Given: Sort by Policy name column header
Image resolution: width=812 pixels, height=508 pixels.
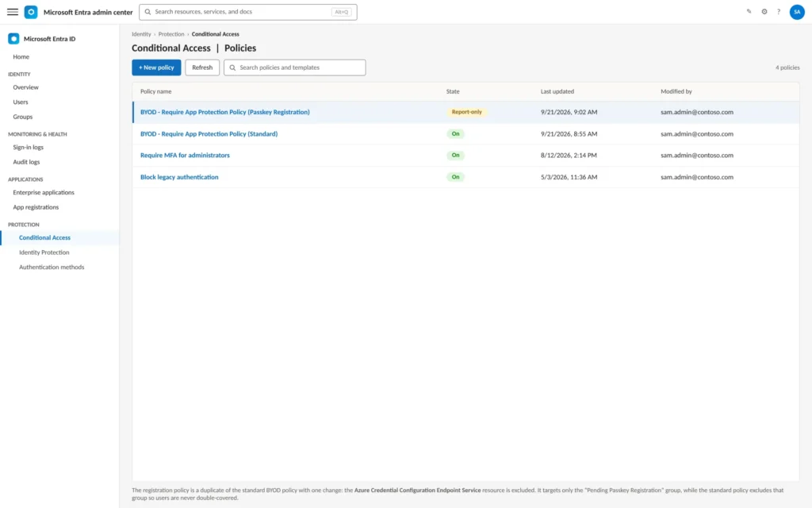Looking at the screenshot, I should coord(156,91).
